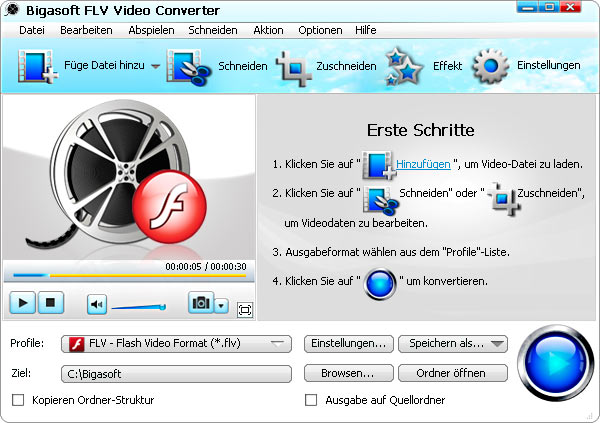
Task: Open the Effekt stars toolbar icon
Action: [404, 67]
